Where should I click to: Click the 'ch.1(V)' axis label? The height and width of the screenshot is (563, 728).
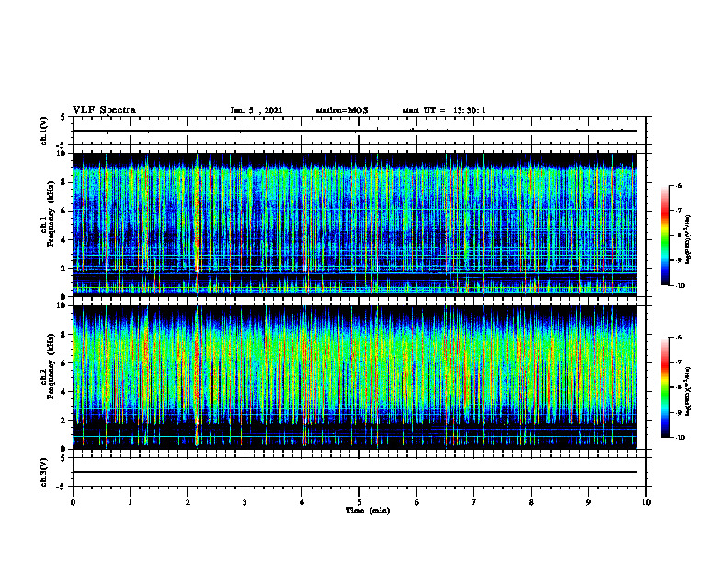tap(44, 131)
